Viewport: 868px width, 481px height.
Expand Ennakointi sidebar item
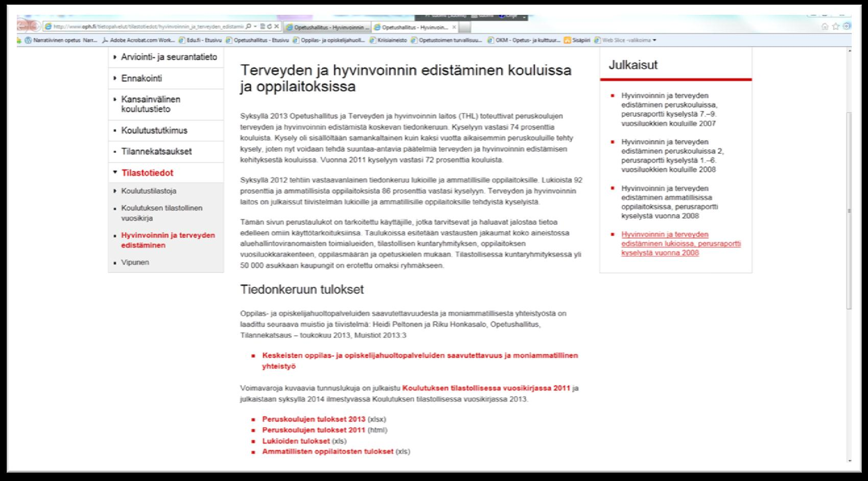point(166,78)
